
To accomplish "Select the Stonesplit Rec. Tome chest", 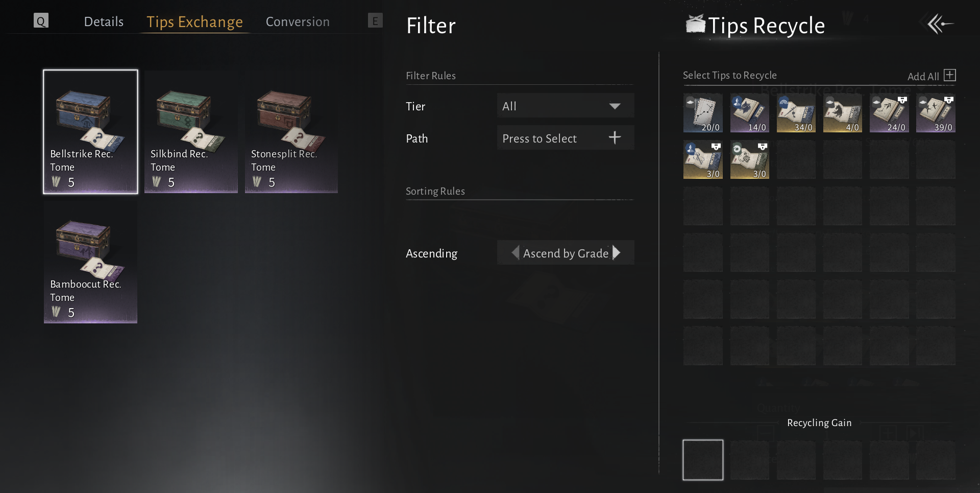I will point(291,132).
